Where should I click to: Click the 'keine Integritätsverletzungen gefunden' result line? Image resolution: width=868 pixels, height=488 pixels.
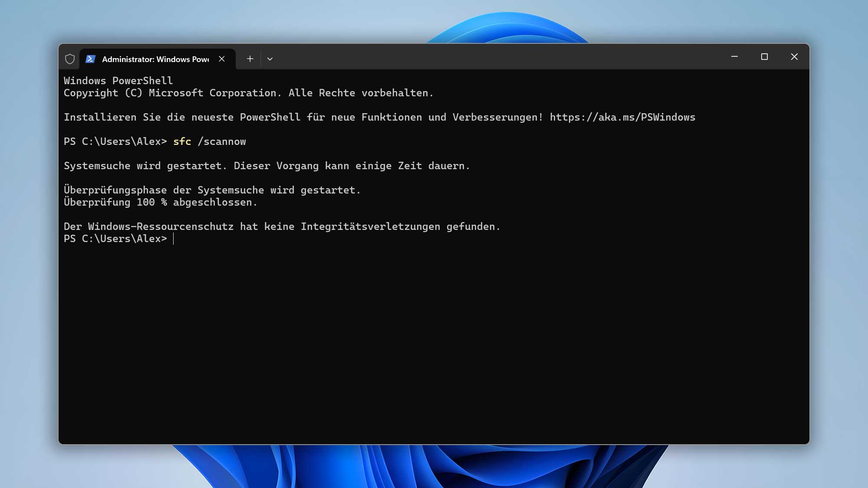point(282,226)
